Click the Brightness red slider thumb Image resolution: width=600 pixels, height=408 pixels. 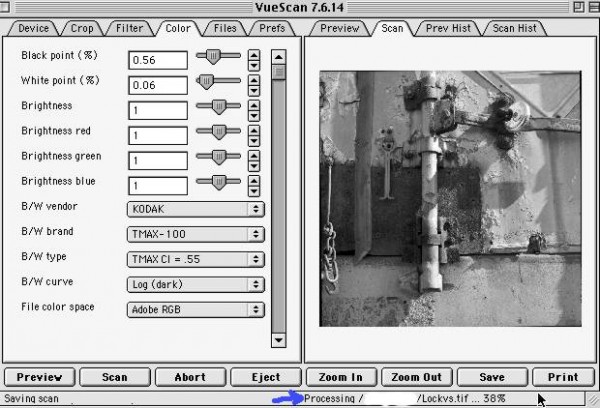coord(219,132)
